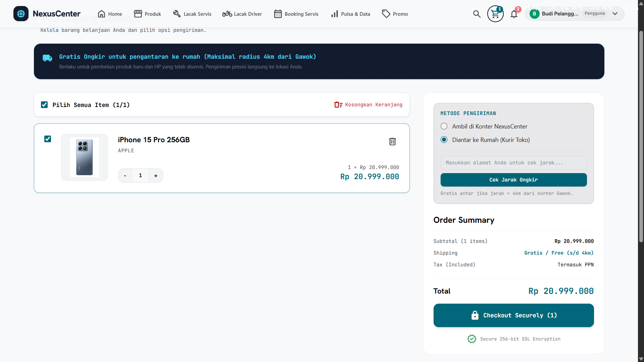
Task: Delete iPhone 15 Pro with trash icon
Action: (x=392, y=142)
